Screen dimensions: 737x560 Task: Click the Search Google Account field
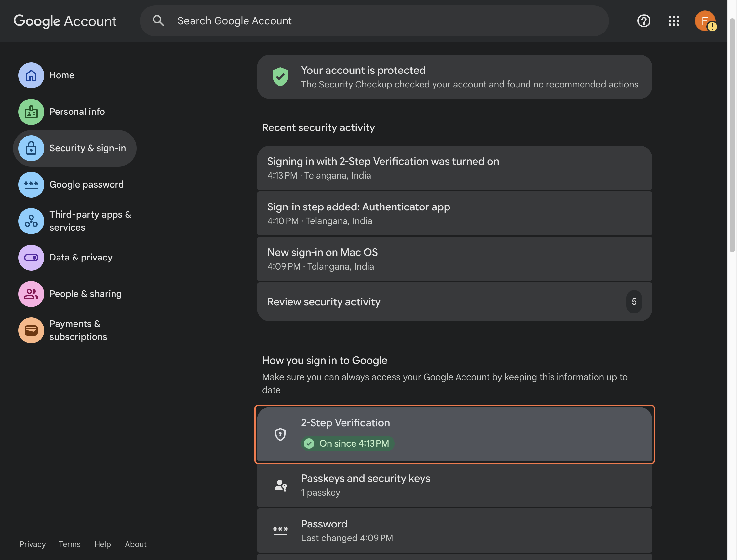click(373, 21)
